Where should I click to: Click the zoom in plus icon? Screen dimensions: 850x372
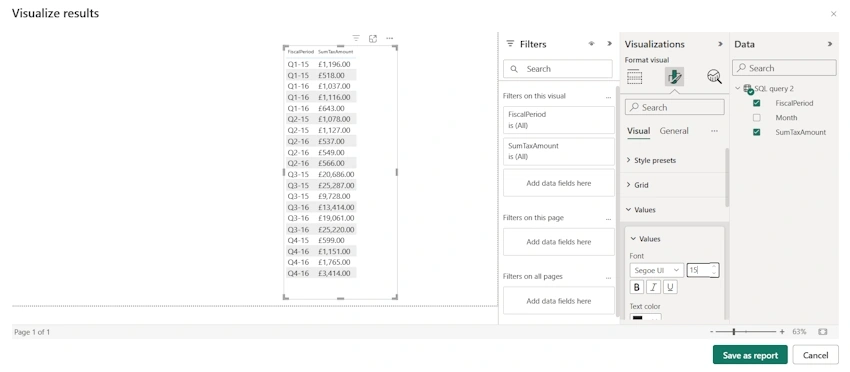782,331
